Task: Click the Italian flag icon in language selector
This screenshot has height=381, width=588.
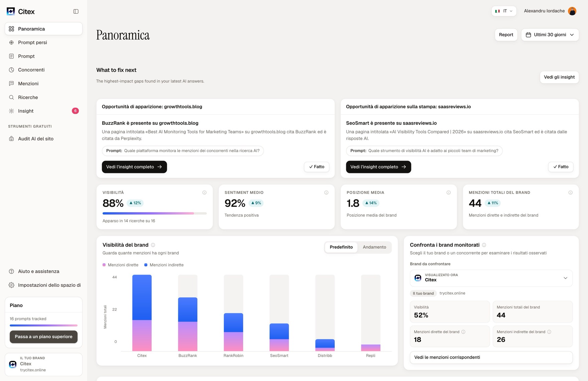Action: tap(497, 11)
